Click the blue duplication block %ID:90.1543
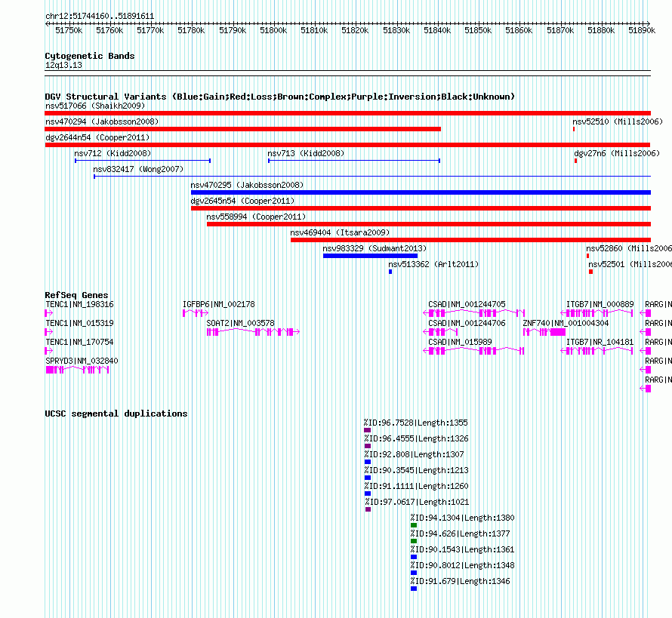 click(414, 557)
